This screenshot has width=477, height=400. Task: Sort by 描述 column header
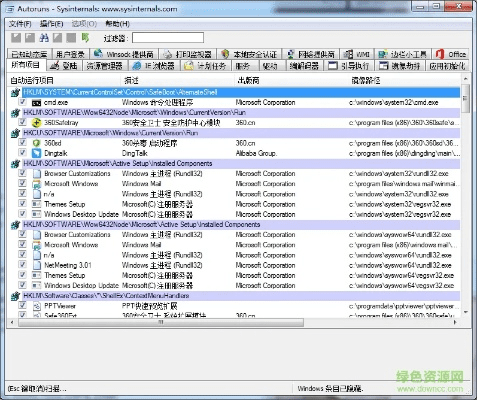tap(177, 80)
